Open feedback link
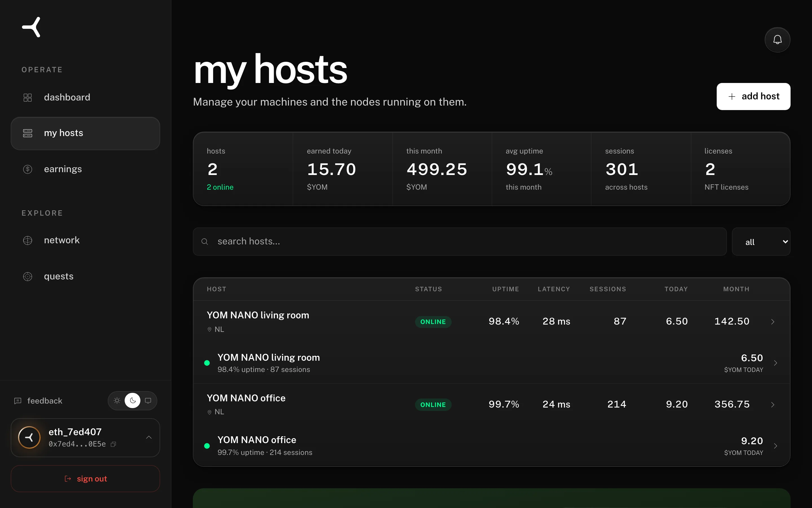The height and width of the screenshot is (508, 812). pos(38,401)
